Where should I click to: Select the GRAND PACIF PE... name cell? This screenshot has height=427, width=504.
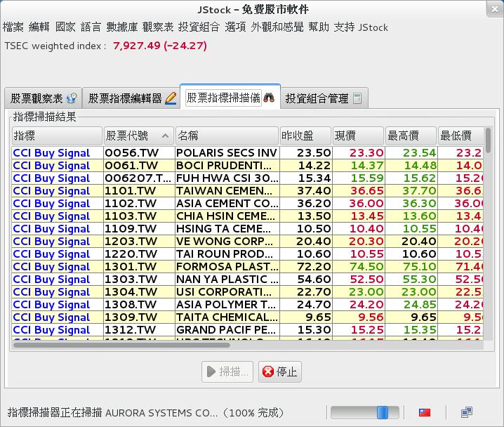227,330
